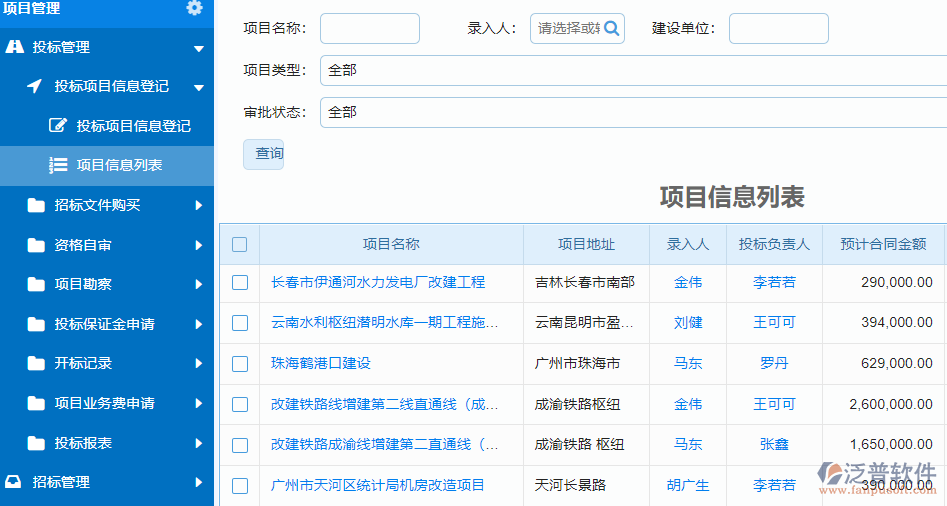Click the folder icon beside 招标文件购买
Screen dimensions: 947x506
pos(37,205)
